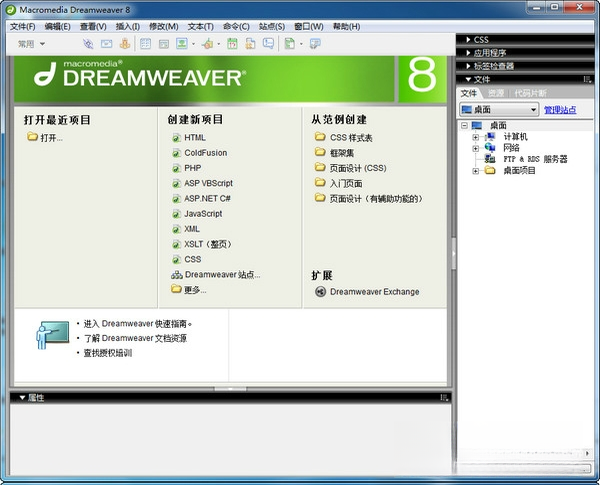Insert an email link from the toolbar
600x485 pixels.
pyautogui.click(x=106, y=44)
